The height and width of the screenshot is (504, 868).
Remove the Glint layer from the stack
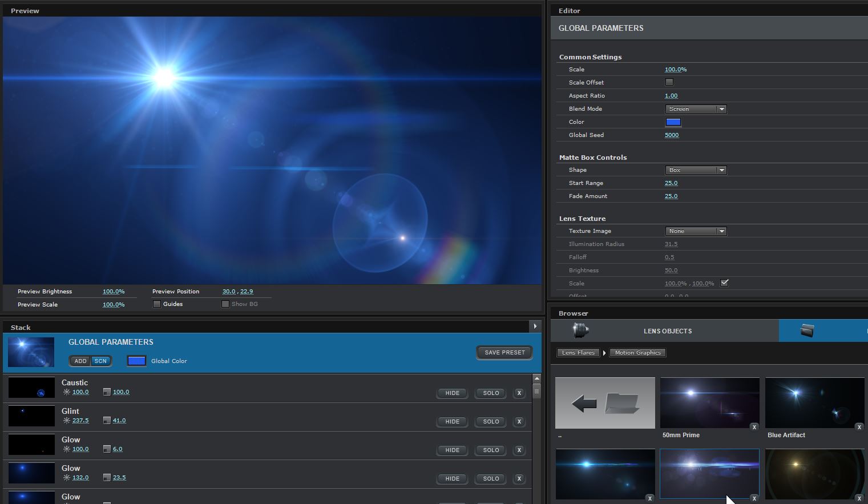point(519,421)
